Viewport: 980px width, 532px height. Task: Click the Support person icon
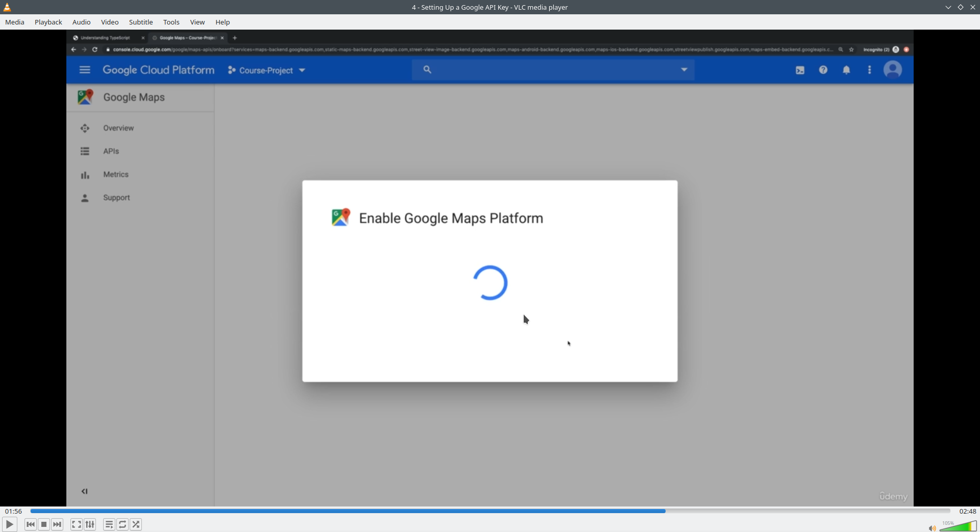pos(85,198)
